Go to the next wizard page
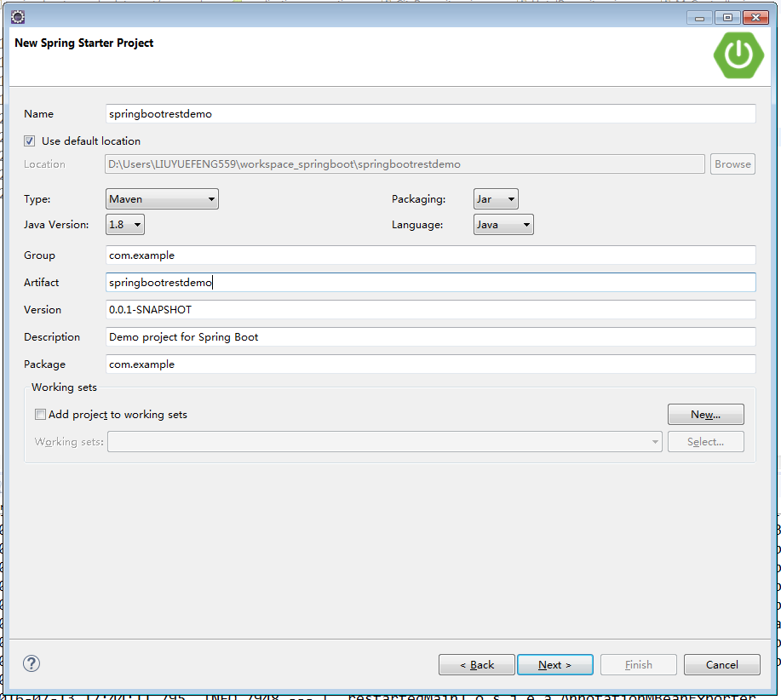 click(554, 664)
